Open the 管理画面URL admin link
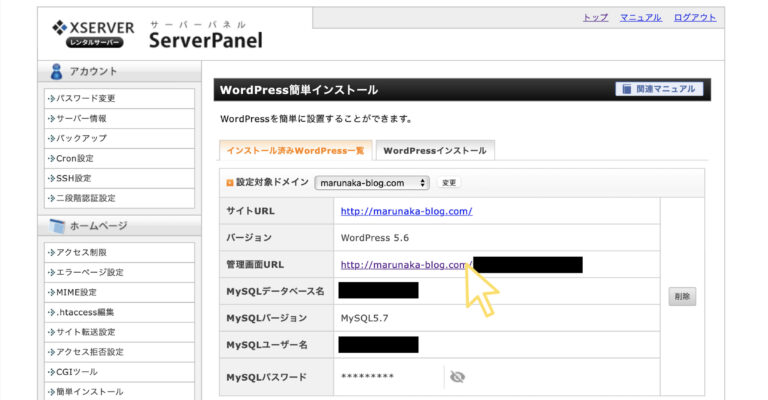 (404, 265)
